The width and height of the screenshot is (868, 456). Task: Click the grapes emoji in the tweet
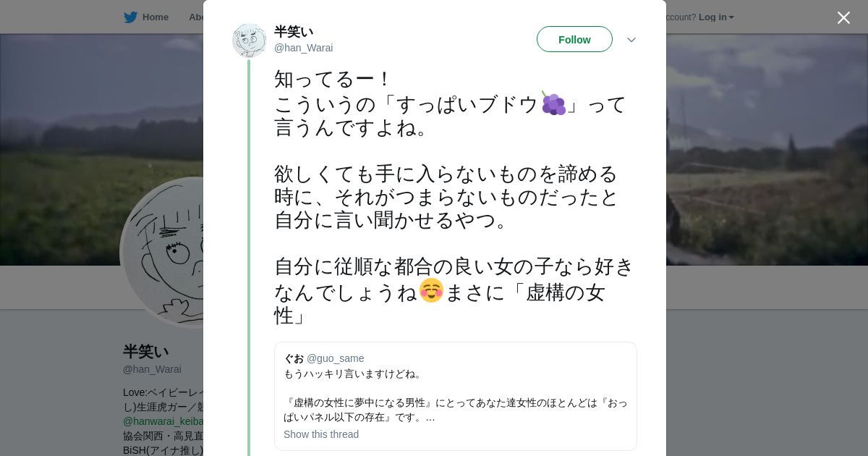(553, 104)
